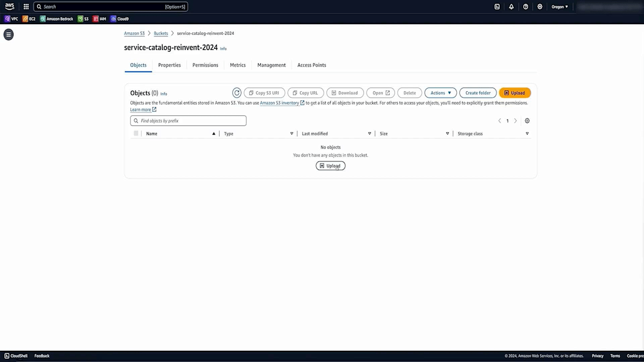The width and height of the screenshot is (644, 362).
Task: Open CloudShell from the footer
Action: pyautogui.click(x=16, y=356)
